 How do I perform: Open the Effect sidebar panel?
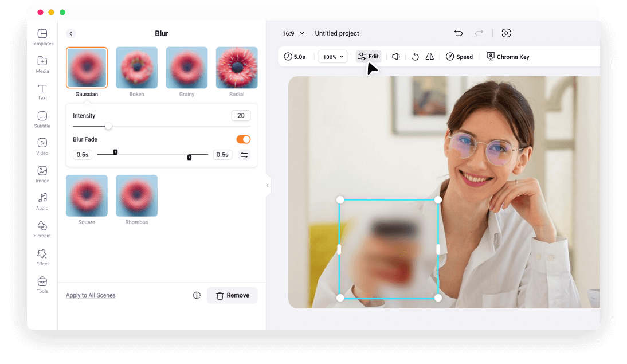click(x=42, y=257)
